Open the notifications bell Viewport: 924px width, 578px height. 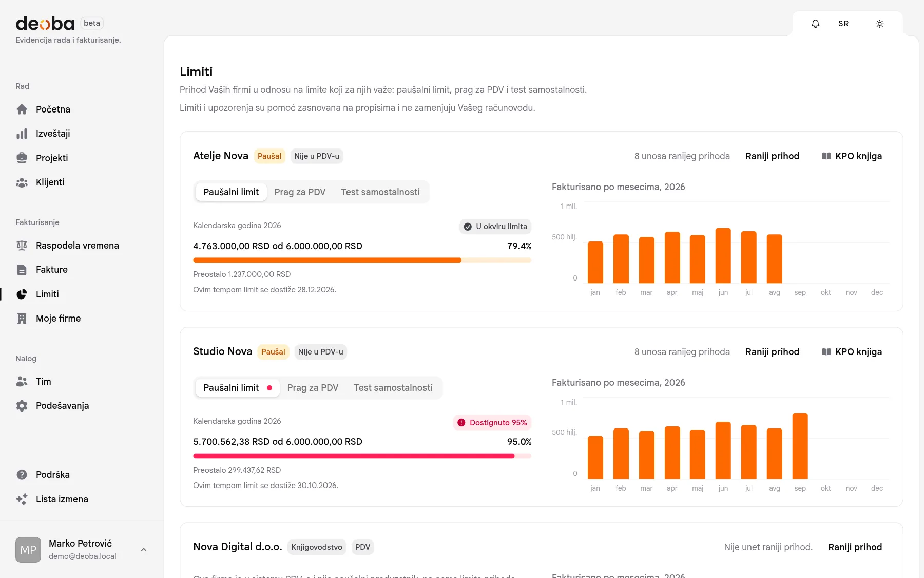[x=815, y=24]
